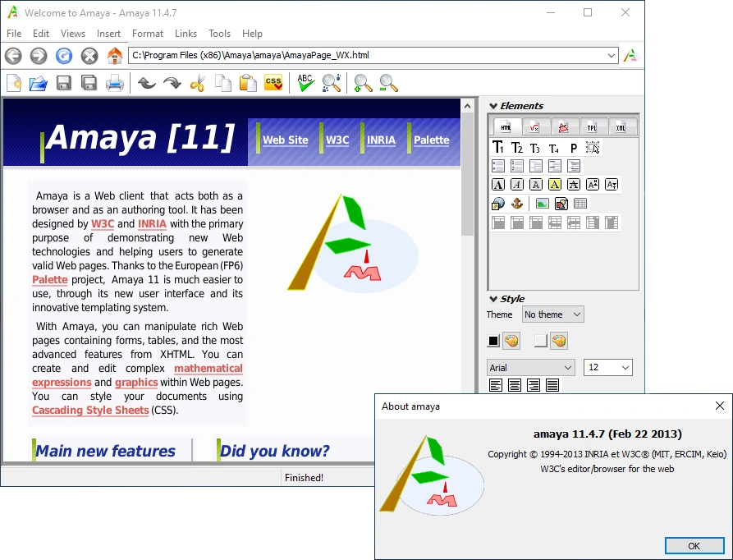This screenshot has height=560, width=733.
Task: Insert a level-1 heading element
Action: pyautogui.click(x=498, y=147)
